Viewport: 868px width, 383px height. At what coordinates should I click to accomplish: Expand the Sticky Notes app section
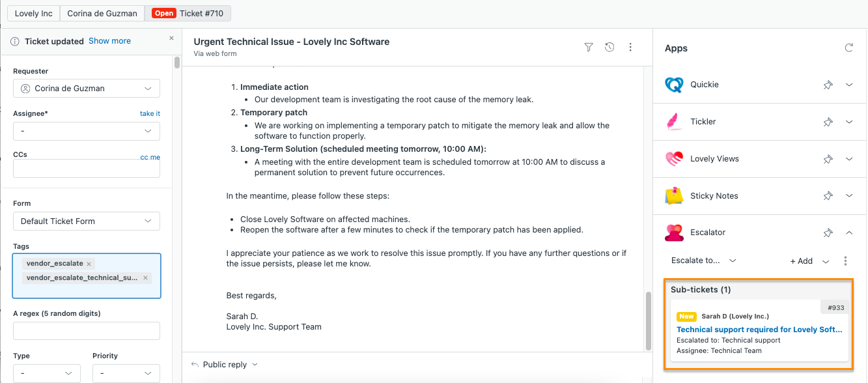click(849, 195)
